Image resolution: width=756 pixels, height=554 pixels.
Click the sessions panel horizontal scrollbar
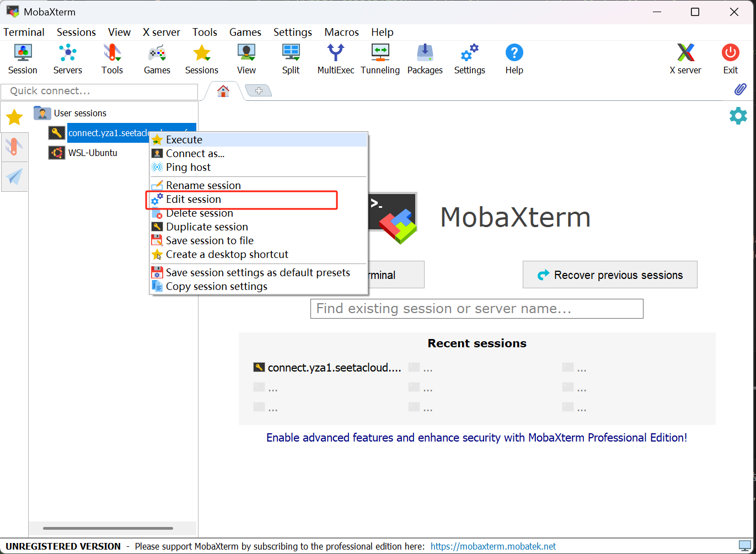(108, 528)
